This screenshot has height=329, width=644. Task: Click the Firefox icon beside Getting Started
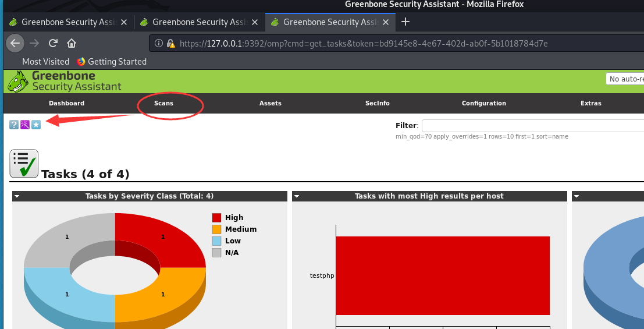[81, 62]
